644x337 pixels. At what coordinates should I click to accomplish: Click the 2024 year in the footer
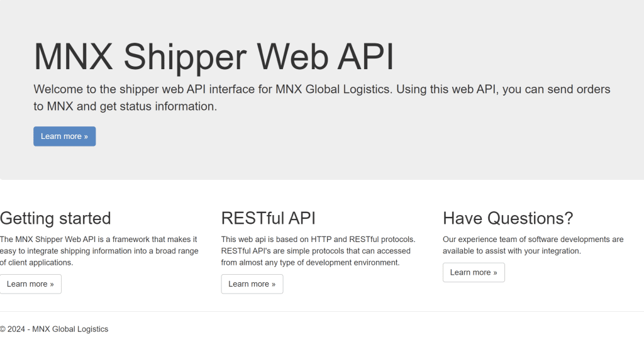point(16,329)
